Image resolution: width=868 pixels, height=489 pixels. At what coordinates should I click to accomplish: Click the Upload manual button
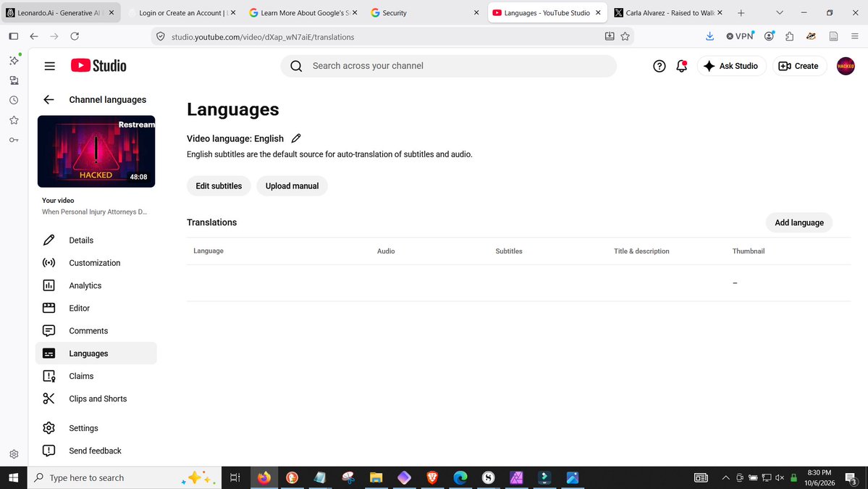click(292, 186)
